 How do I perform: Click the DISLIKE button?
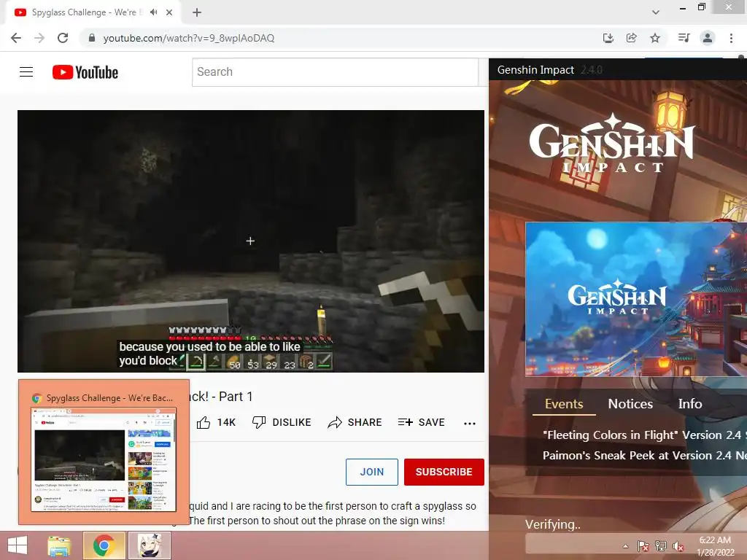click(x=281, y=422)
